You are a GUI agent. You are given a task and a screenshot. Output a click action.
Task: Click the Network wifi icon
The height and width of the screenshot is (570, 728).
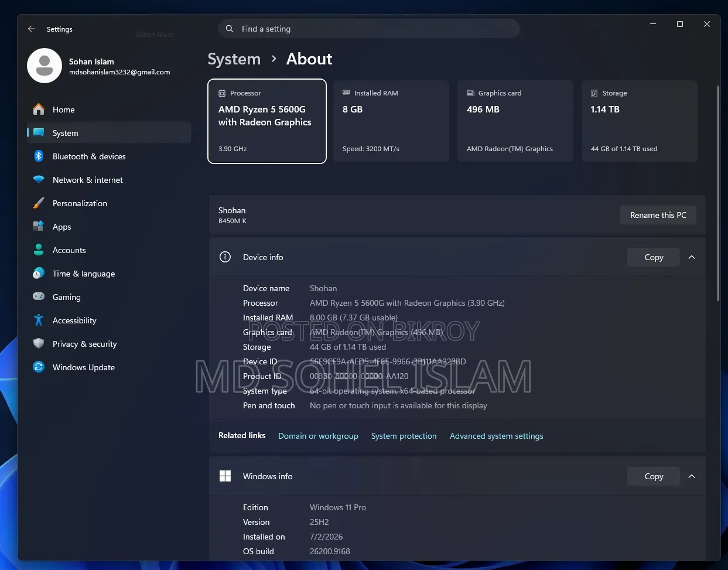point(39,180)
